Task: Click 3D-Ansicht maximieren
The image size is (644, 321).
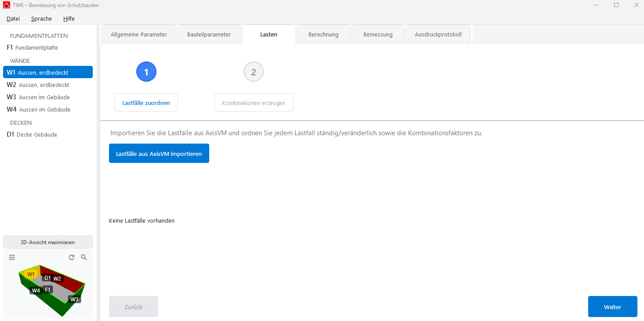Action: pos(47,242)
